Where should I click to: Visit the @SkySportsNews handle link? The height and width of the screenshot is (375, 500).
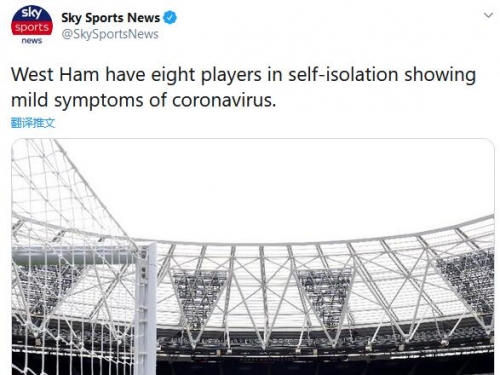click(110, 34)
